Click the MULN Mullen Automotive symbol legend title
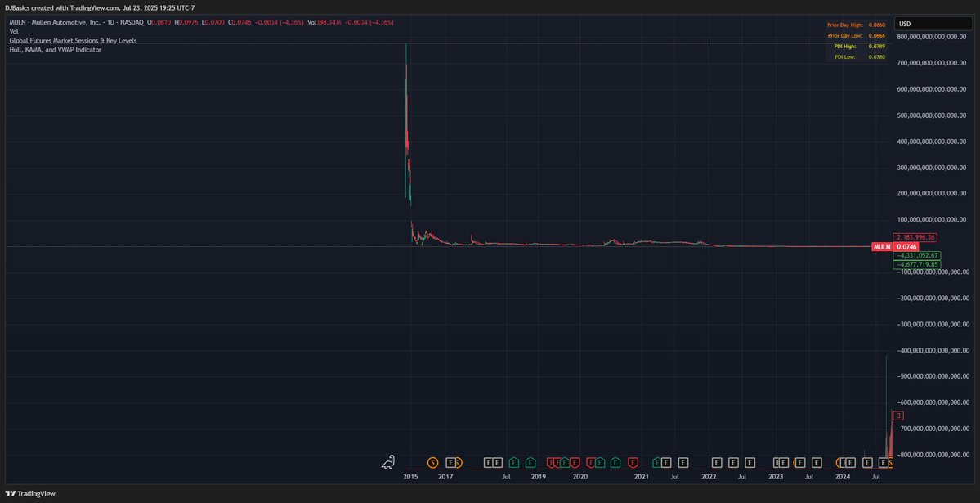 76,22
